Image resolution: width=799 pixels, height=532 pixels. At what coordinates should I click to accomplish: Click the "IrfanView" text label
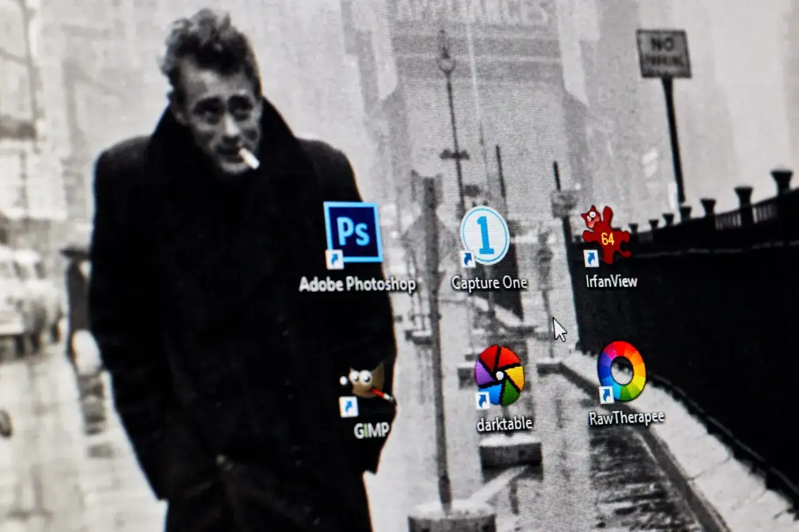pos(612,281)
